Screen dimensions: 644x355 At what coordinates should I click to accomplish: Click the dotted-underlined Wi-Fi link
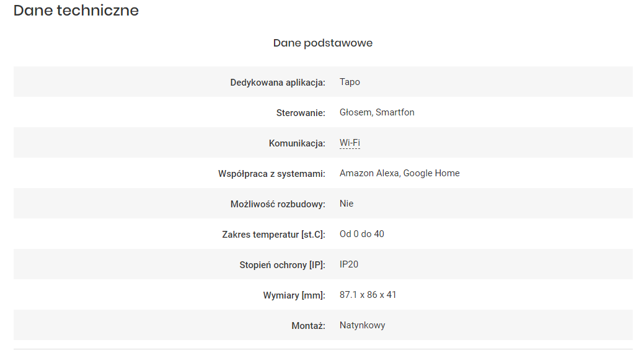[x=350, y=143]
